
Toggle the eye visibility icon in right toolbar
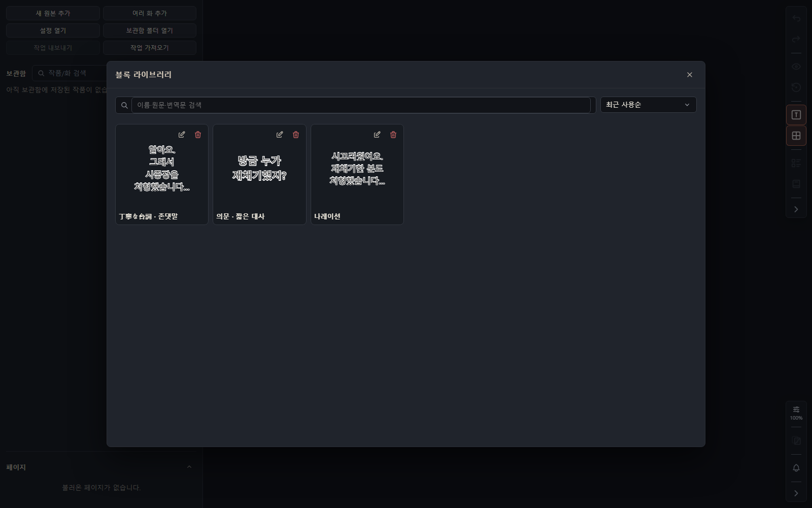click(796, 67)
